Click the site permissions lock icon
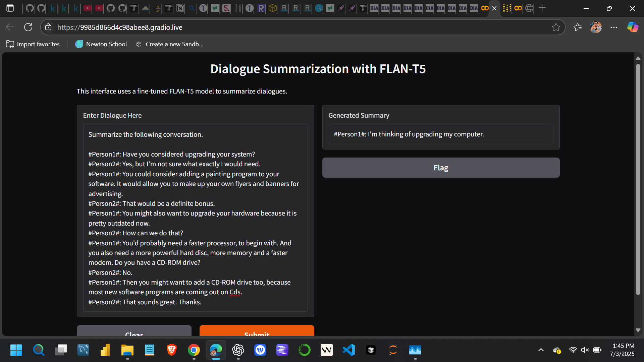This screenshot has width=644, height=362. [x=48, y=27]
